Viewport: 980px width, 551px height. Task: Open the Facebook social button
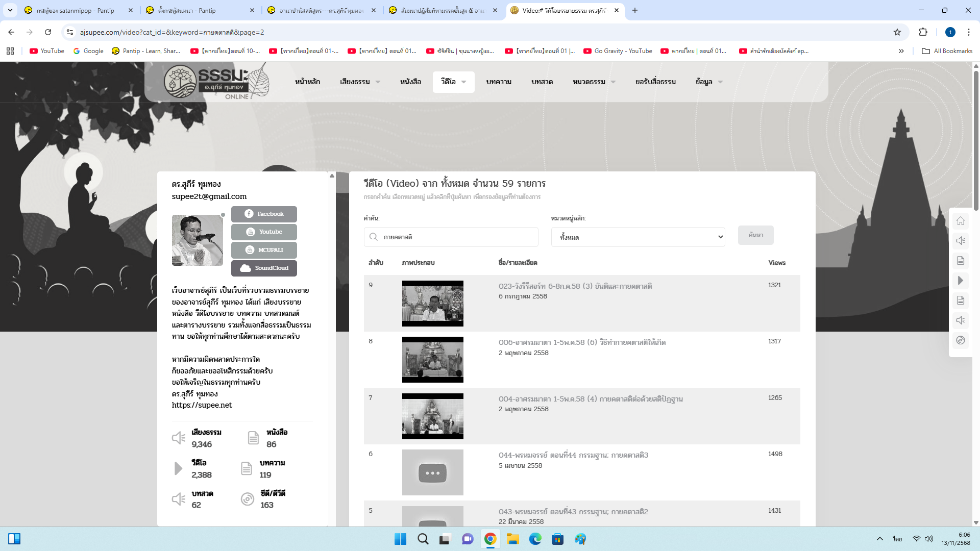tap(264, 214)
